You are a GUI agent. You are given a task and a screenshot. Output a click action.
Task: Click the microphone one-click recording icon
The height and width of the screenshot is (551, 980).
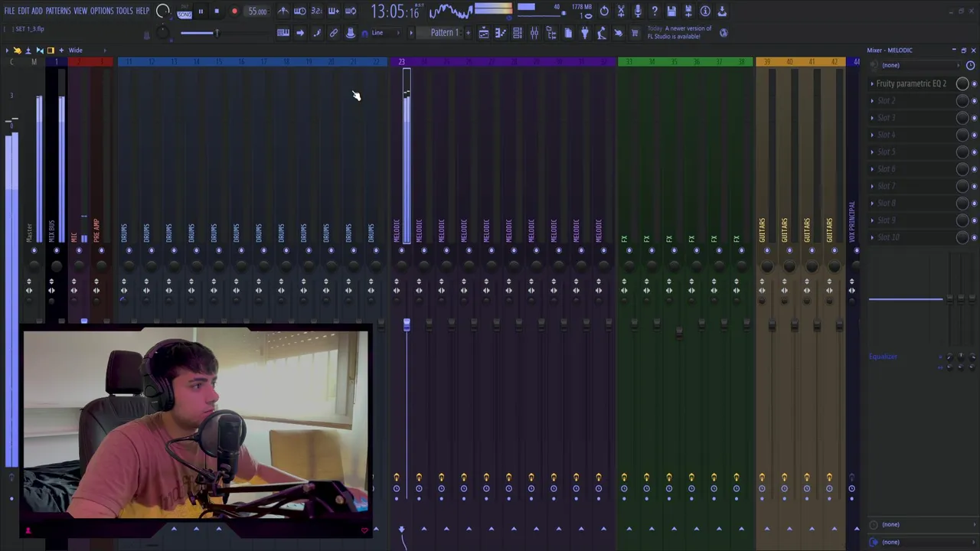[x=638, y=11]
